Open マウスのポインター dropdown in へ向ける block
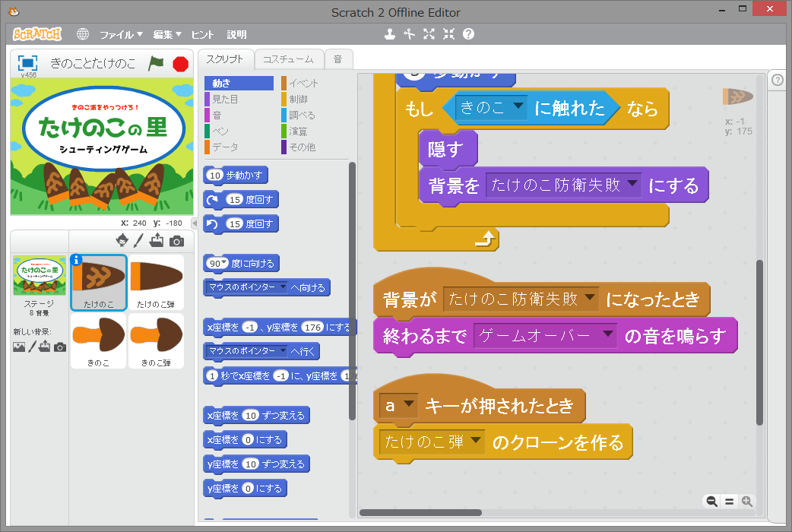 [x=247, y=287]
